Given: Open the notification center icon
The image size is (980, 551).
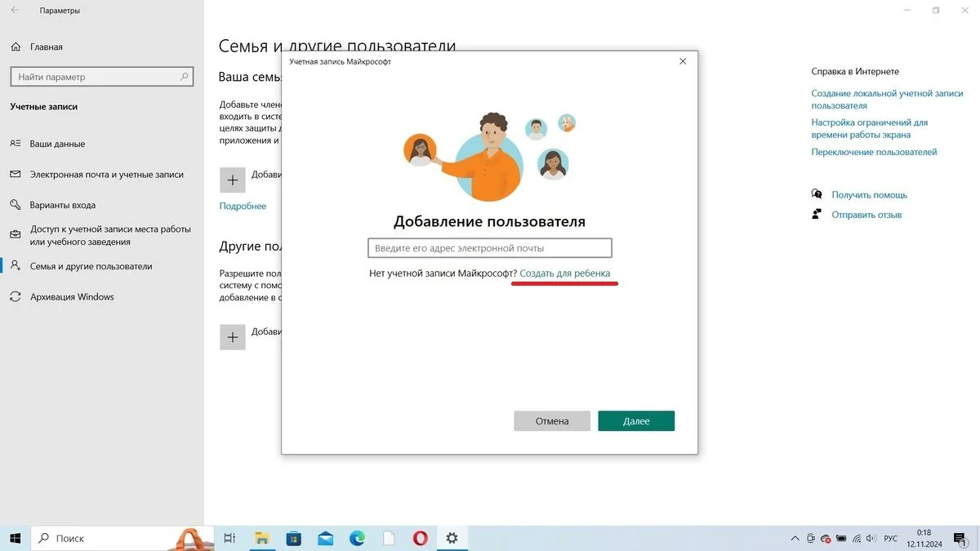Looking at the screenshot, I should tap(960, 539).
